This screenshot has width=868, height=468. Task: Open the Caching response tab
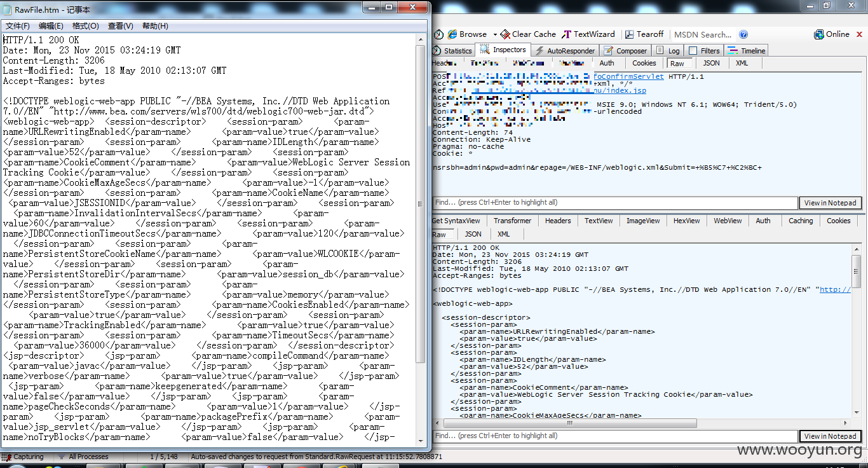pos(801,221)
